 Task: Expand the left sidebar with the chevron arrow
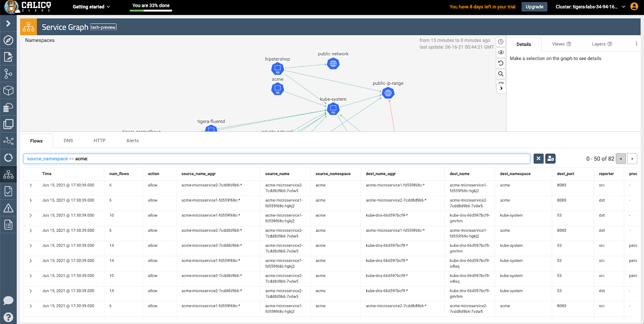point(8,24)
